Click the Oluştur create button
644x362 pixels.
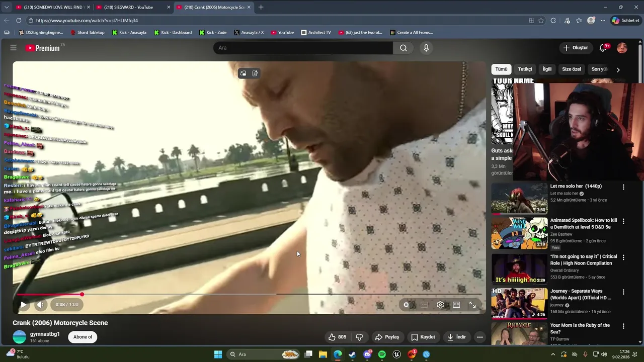(x=576, y=48)
